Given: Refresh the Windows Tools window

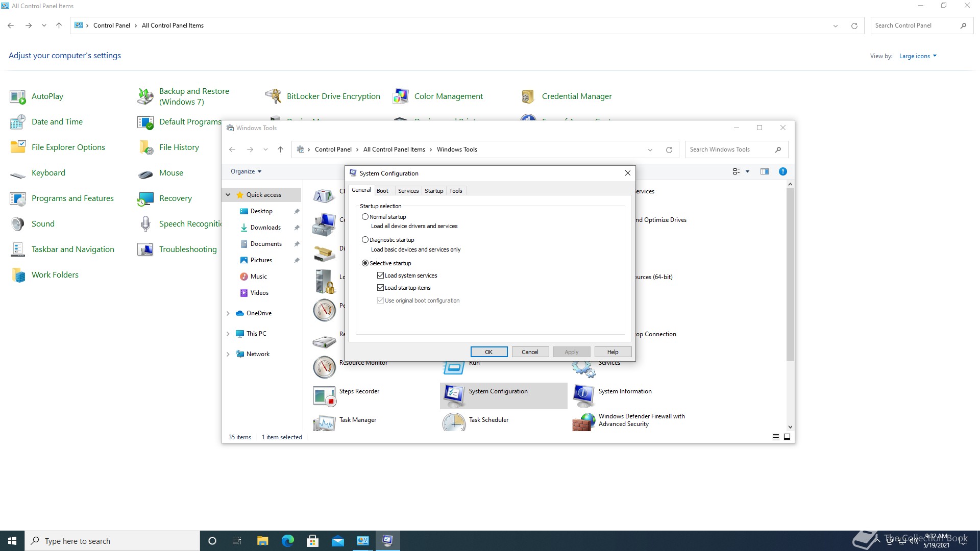Looking at the screenshot, I should 669,149.
